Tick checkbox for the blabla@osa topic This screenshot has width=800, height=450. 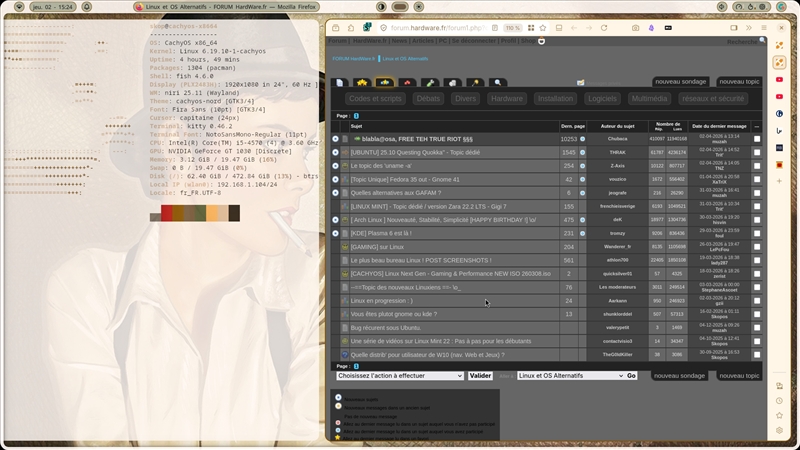click(756, 139)
